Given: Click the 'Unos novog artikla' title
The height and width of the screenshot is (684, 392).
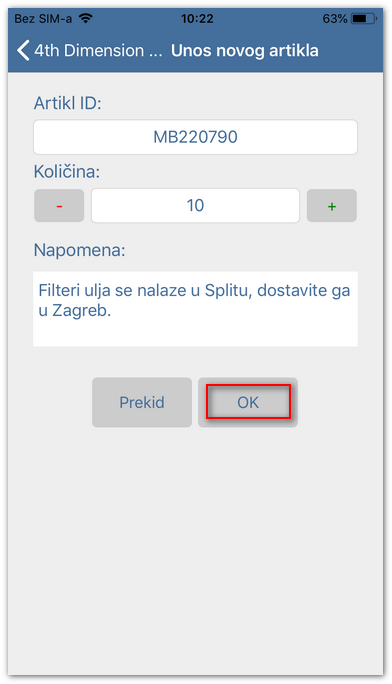Looking at the screenshot, I should (x=245, y=51).
